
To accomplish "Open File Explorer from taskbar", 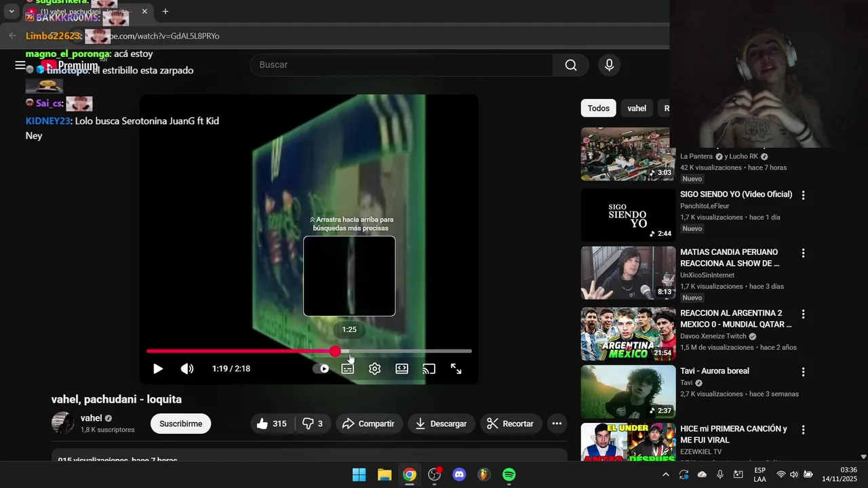I will pos(384,475).
